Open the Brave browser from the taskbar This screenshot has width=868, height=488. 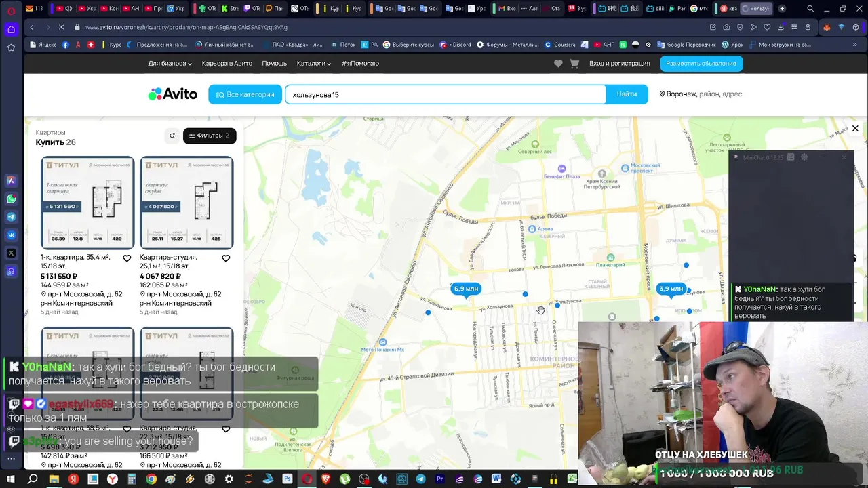[327, 479]
